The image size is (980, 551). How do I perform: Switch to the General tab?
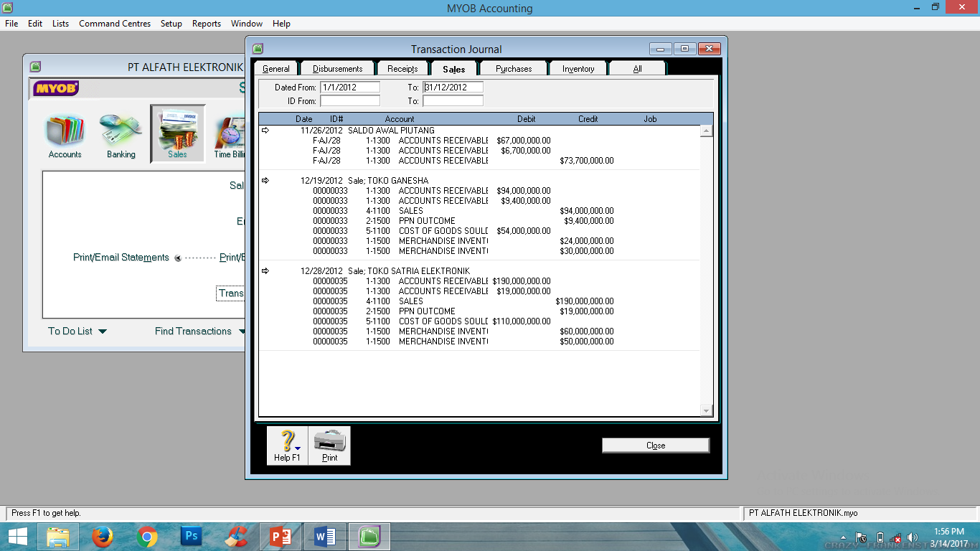[x=276, y=69]
